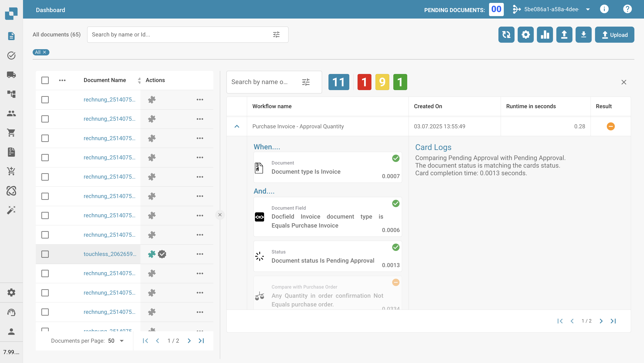Screen dimensions: 644x363
Task: Click the Upload button
Action: point(614,35)
